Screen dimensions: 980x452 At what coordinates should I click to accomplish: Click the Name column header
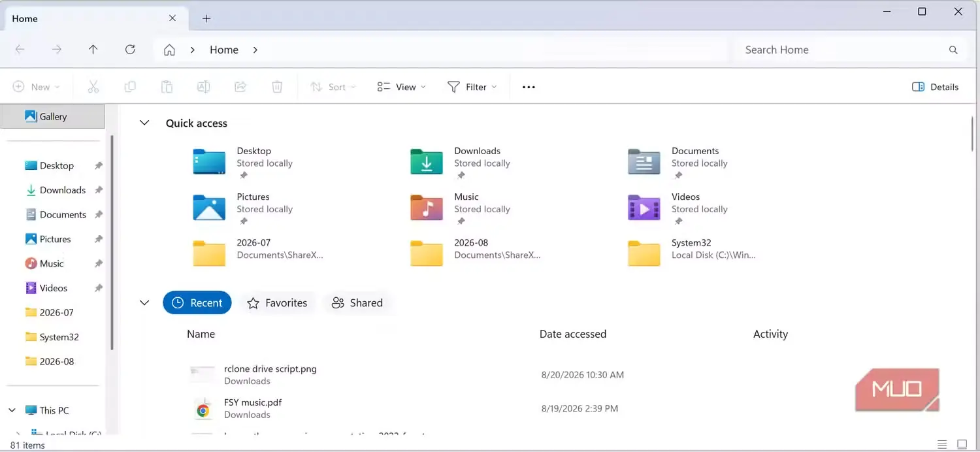tap(201, 334)
